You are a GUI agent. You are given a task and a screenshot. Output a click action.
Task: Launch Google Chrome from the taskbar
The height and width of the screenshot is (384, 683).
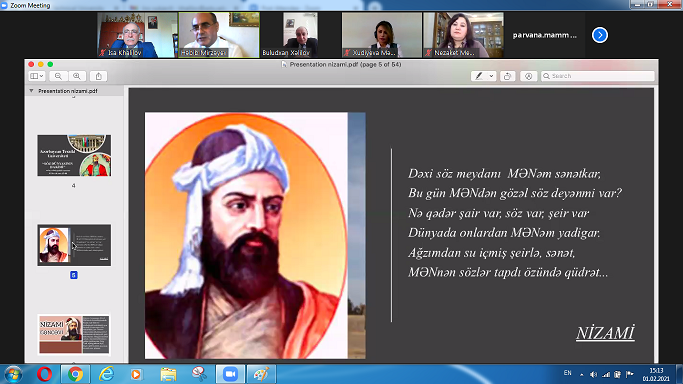(75, 374)
